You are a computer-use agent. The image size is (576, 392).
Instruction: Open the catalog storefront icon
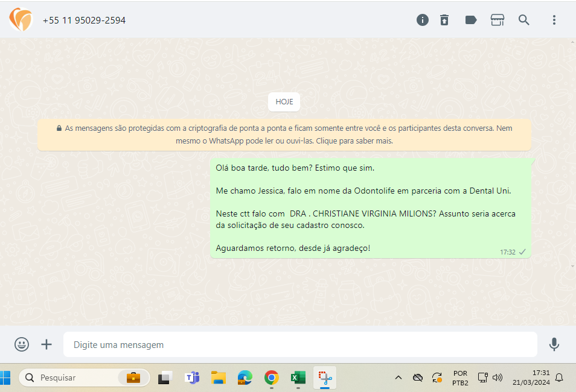click(x=498, y=20)
